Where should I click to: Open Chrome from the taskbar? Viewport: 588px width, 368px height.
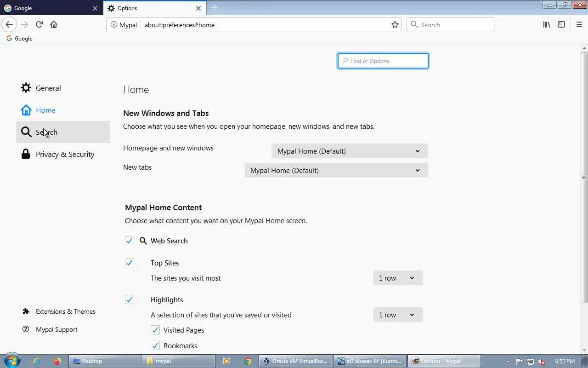pyautogui.click(x=248, y=361)
